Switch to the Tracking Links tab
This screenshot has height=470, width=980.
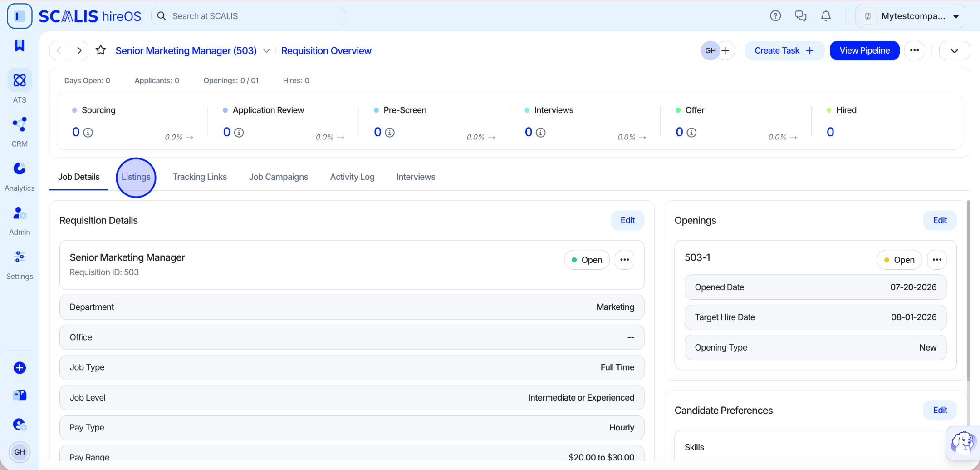(x=200, y=177)
